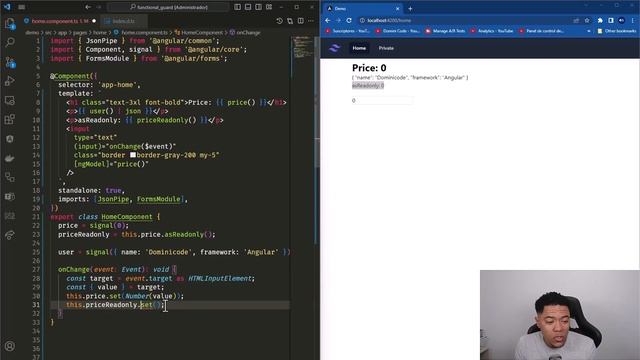This screenshot has width=640, height=360.
Task: Click line number 31 in the gutter
Action: click(x=36, y=305)
